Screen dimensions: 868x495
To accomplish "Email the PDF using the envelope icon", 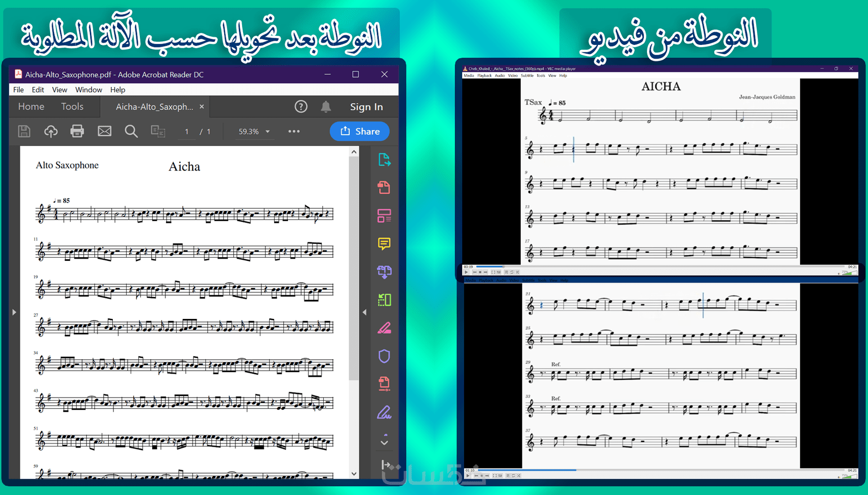I will pos(105,131).
